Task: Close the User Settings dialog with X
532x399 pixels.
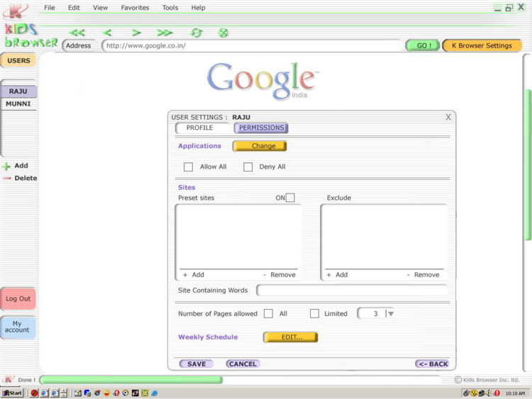Action: pyautogui.click(x=448, y=117)
